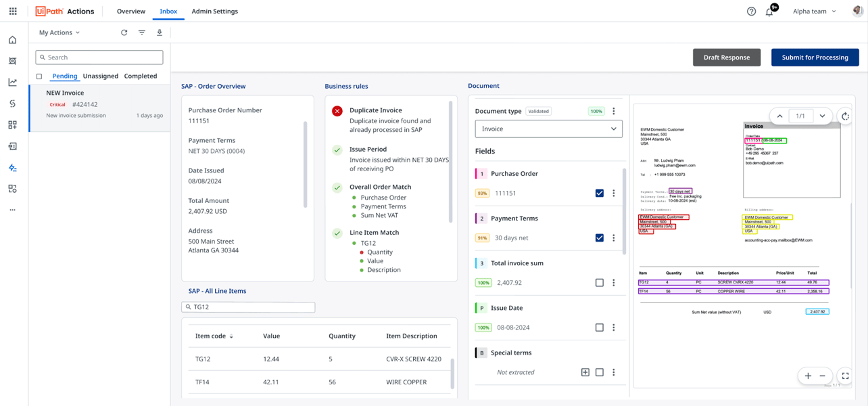The width and height of the screenshot is (868, 406).
Task: Open more options for Total invoice sum
Action: [614, 283]
